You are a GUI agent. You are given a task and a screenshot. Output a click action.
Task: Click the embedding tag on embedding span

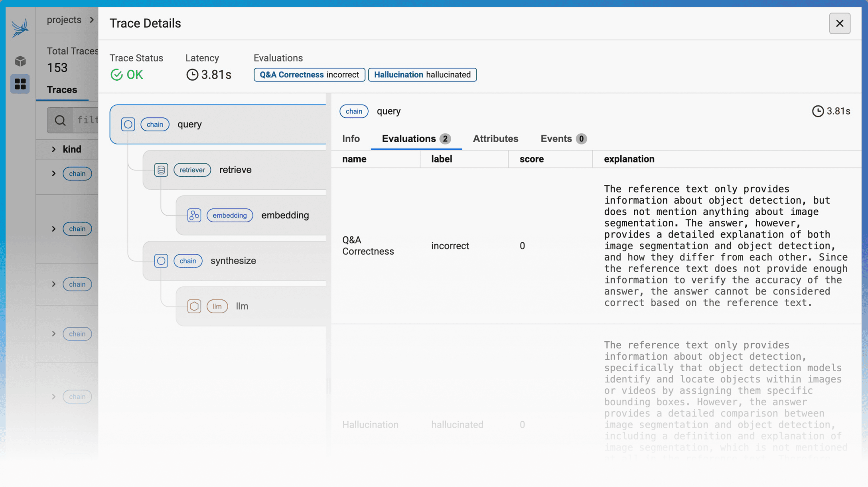point(230,215)
